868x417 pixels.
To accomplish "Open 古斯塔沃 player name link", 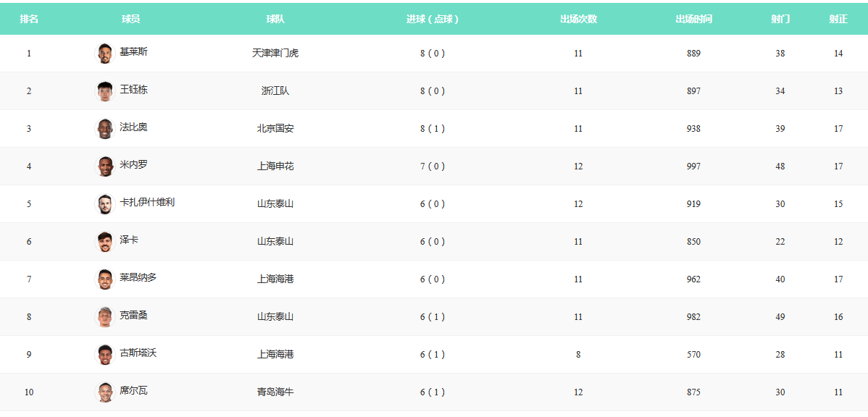I will [138, 353].
